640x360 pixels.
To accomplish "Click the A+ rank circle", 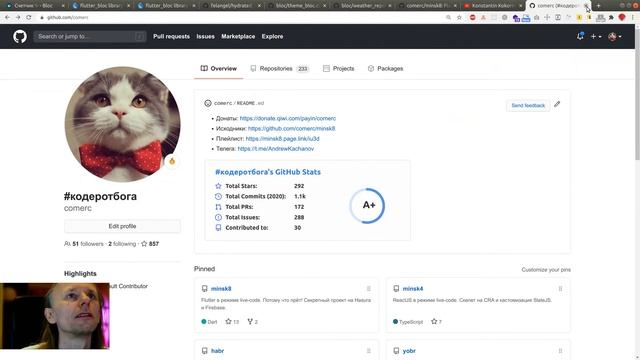I will point(367,205).
